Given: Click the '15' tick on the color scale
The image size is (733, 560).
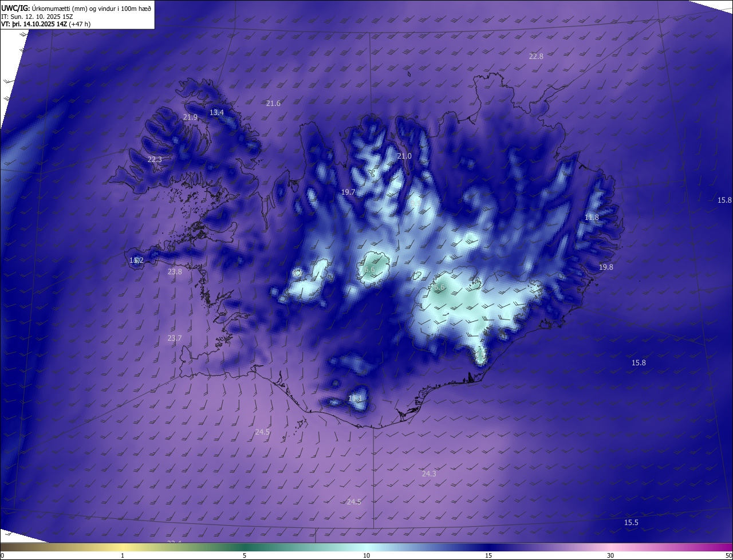Looking at the screenshot, I should 488,555.
